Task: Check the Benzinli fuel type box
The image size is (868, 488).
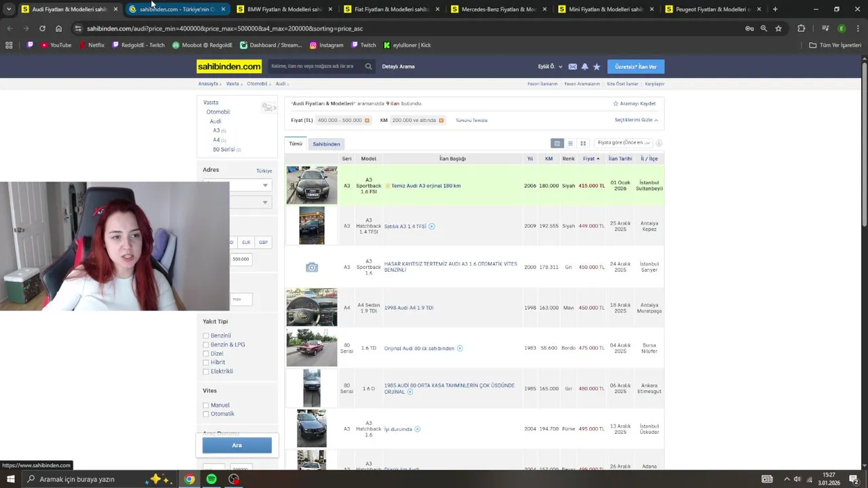Action: tap(205, 335)
